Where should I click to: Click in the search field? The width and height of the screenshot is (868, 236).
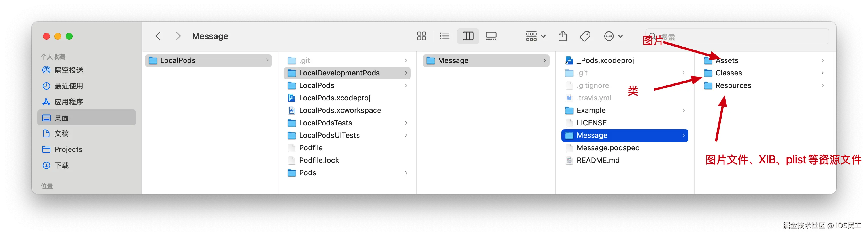pyautogui.click(x=741, y=37)
